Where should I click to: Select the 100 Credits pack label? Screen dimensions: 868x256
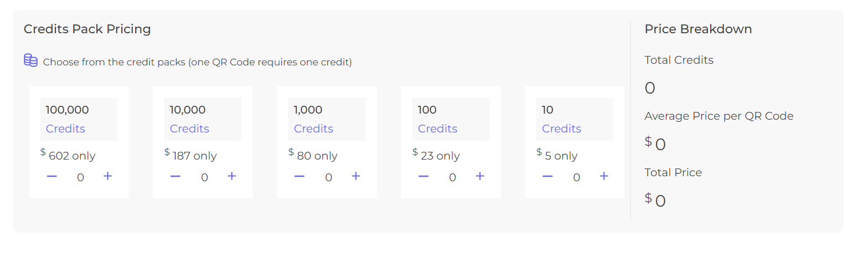(x=451, y=119)
